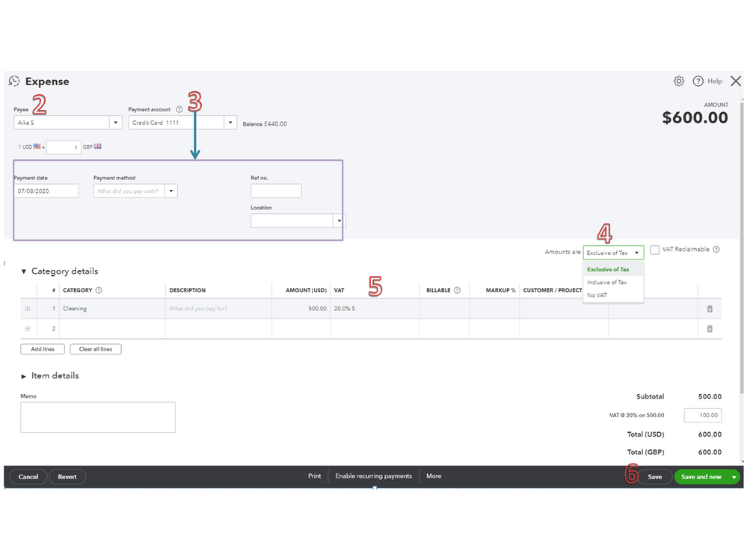The height and width of the screenshot is (560, 747).
Task: Click the Add lines button
Action: coord(43,349)
